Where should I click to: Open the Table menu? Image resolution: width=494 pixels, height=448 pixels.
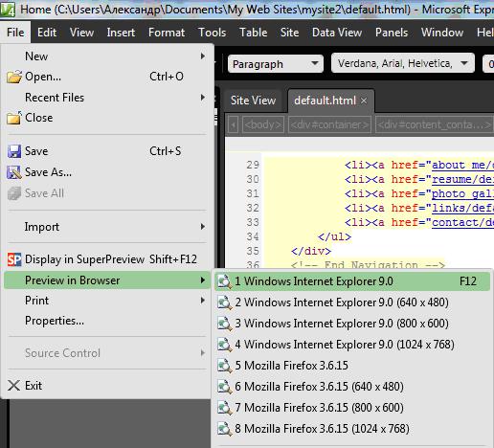tap(254, 33)
